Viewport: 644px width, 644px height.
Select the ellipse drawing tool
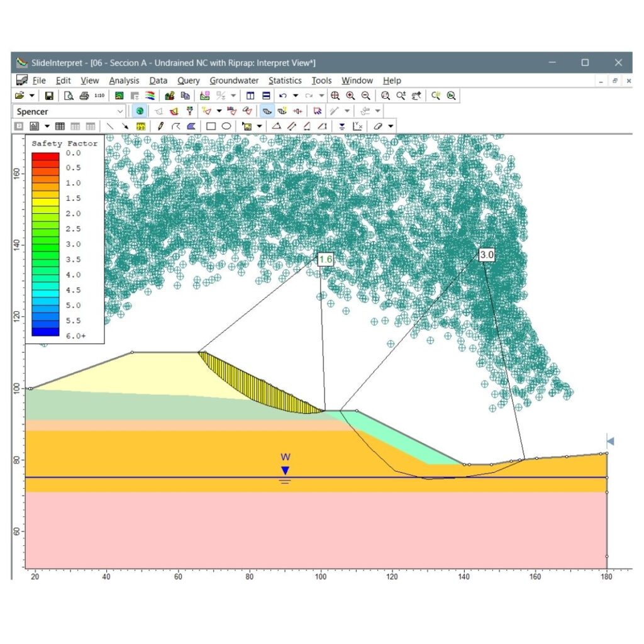point(226,126)
